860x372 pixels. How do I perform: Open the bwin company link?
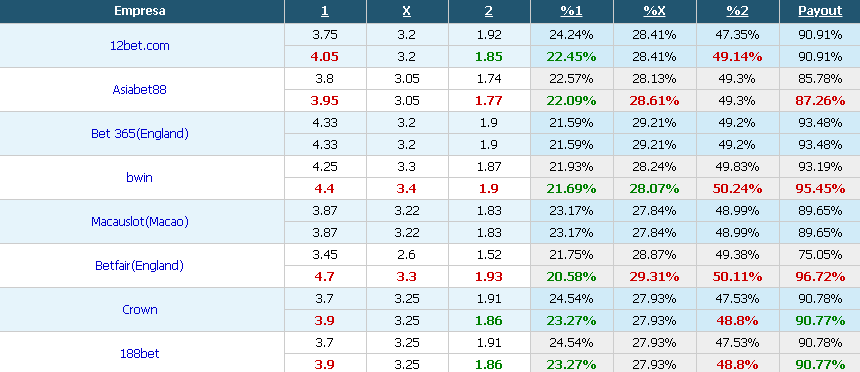click(139, 178)
